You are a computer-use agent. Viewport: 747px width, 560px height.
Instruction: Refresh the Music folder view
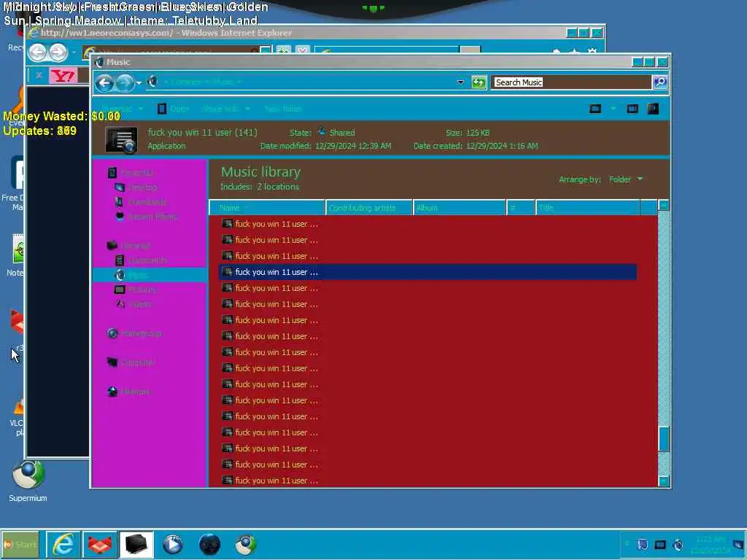[479, 82]
